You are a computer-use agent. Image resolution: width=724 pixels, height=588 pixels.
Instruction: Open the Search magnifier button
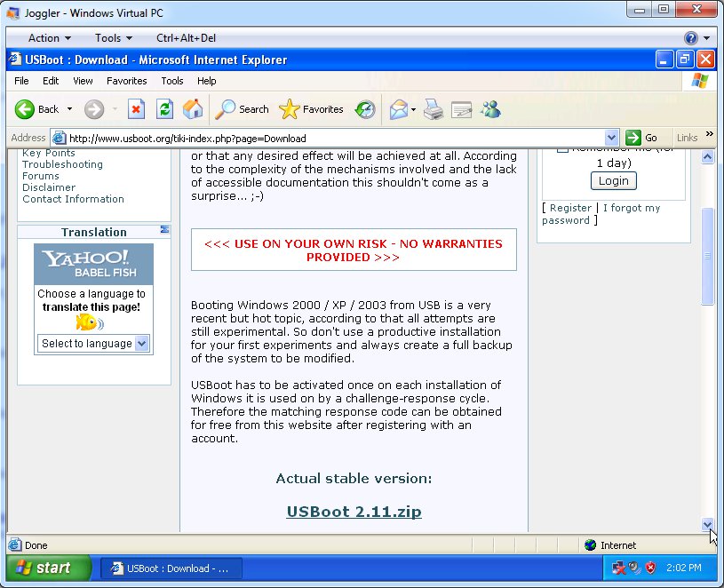[242, 109]
